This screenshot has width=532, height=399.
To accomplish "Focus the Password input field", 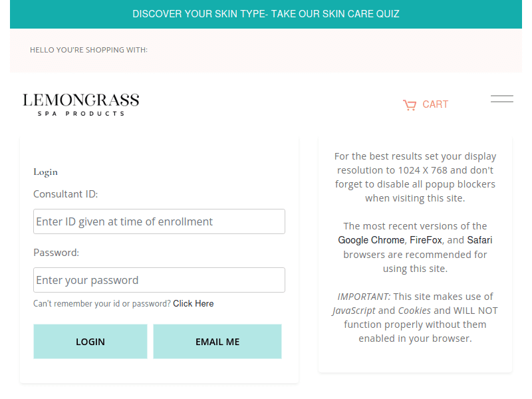I will pos(159,280).
